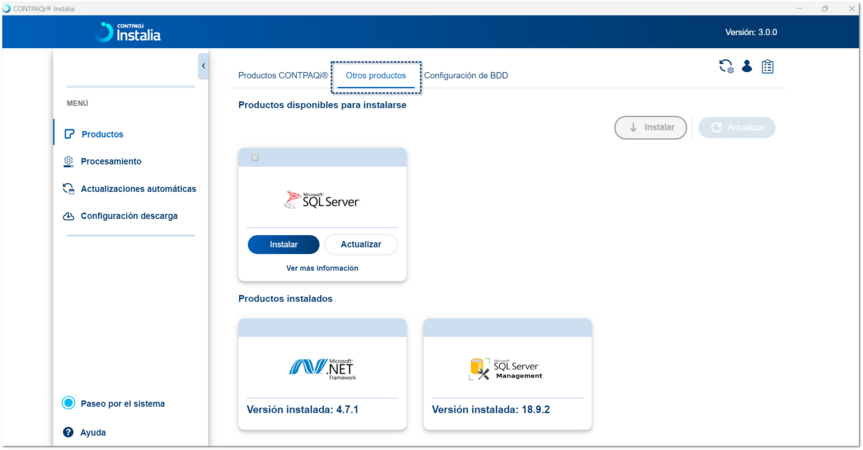Image resolution: width=863 pixels, height=450 pixels.
Task: Click the Productos menu icon
Action: pyautogui.click(x=69, y=134)
